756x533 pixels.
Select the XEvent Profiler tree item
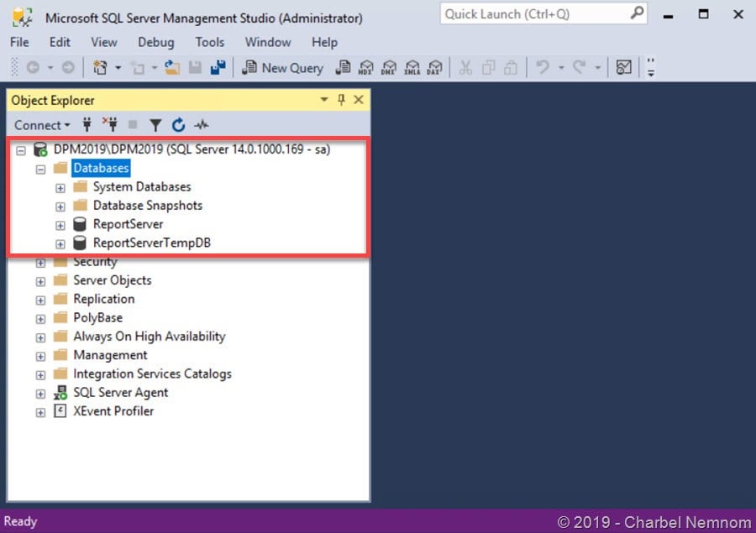[113, 411]
